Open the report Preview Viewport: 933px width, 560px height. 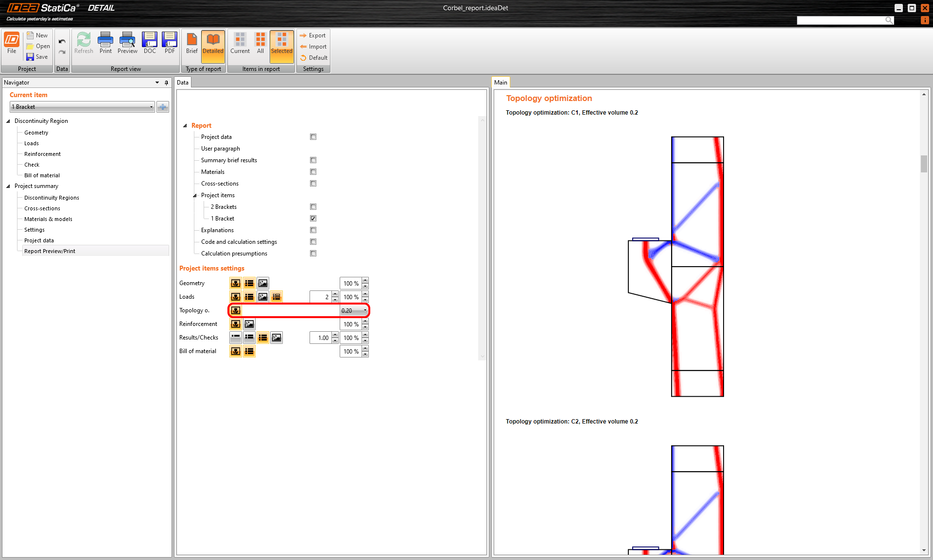coord(127,43)
